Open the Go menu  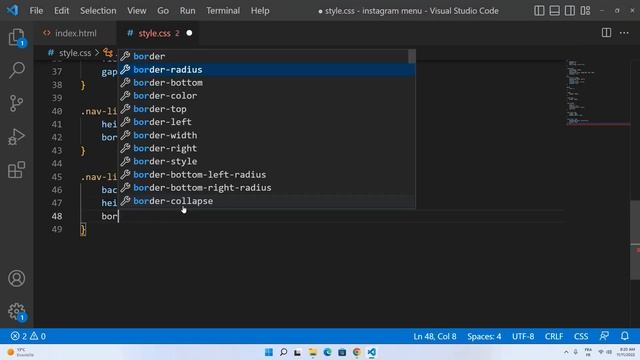163,11
